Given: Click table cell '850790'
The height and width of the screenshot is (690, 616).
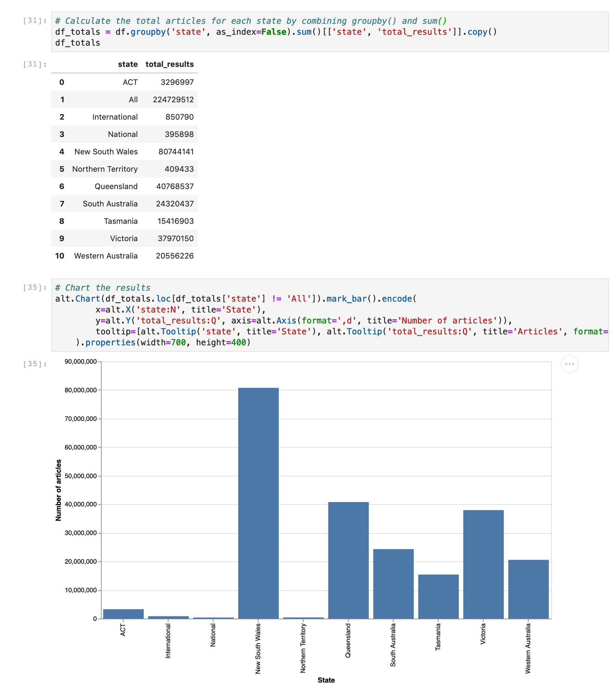Looking at the screenshot, I should 179,117.
